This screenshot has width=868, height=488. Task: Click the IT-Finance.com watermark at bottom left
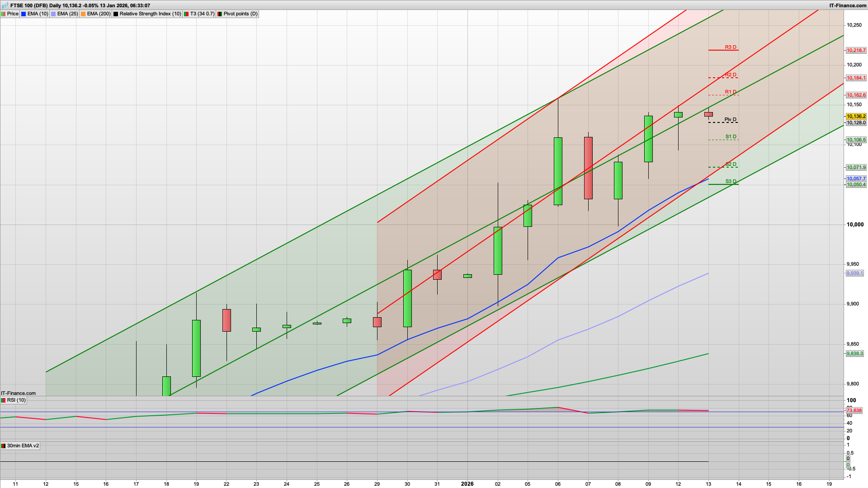(x=17, y=393)
